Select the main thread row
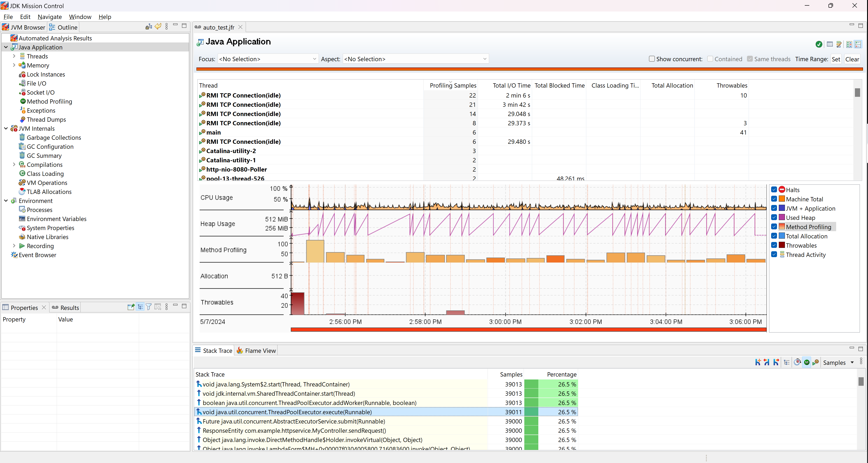Screen dimensions: 868x463 (x=214, y=133)
